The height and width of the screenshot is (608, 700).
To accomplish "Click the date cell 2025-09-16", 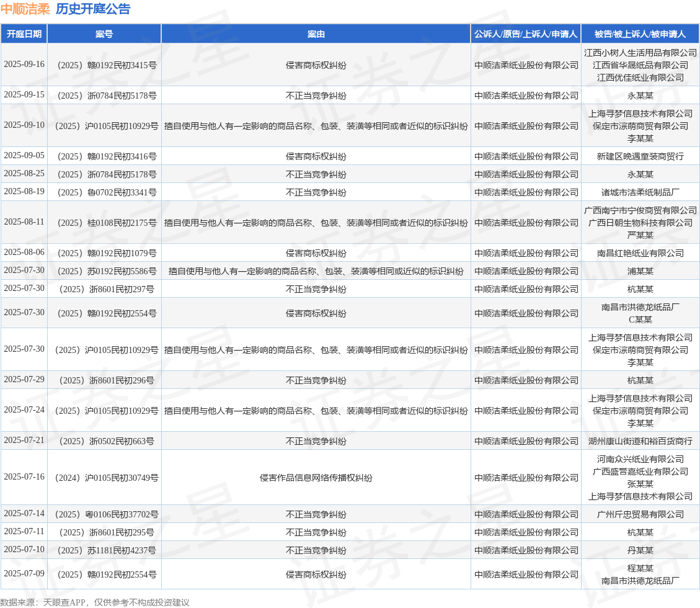I will pos(24,65).
